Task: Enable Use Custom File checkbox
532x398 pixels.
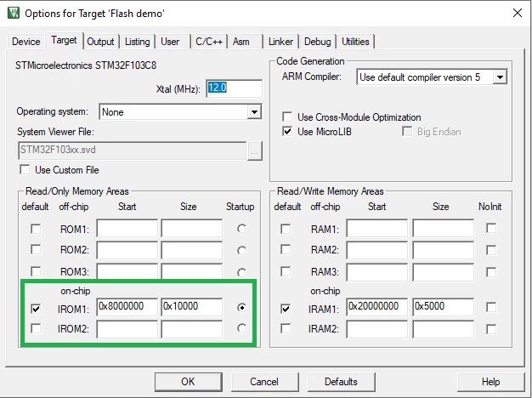Action: (x=25, y=169)
